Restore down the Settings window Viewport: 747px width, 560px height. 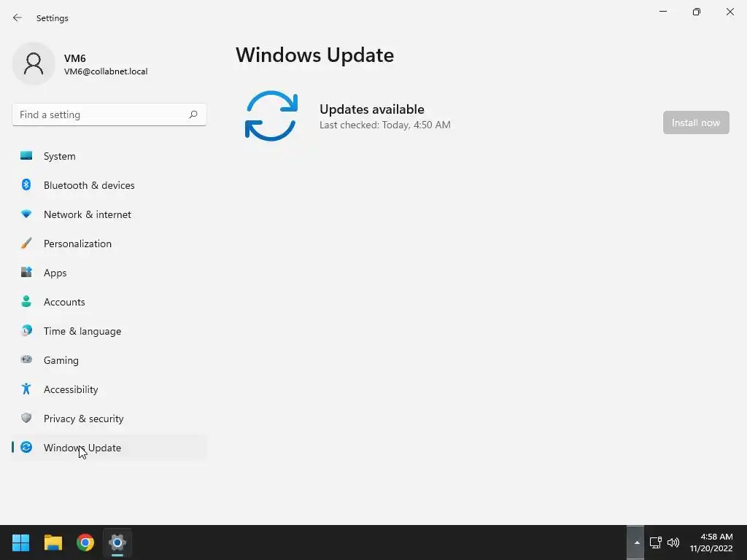click(x=697, y=12)
